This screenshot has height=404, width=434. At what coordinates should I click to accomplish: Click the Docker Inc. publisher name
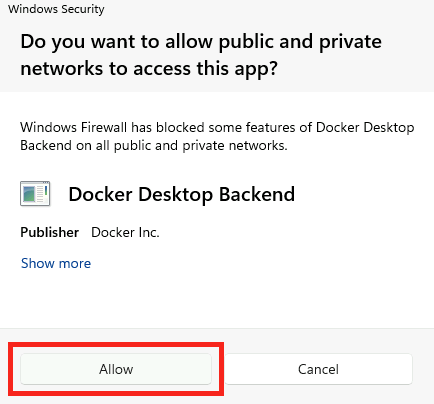[x=125, y=232]
